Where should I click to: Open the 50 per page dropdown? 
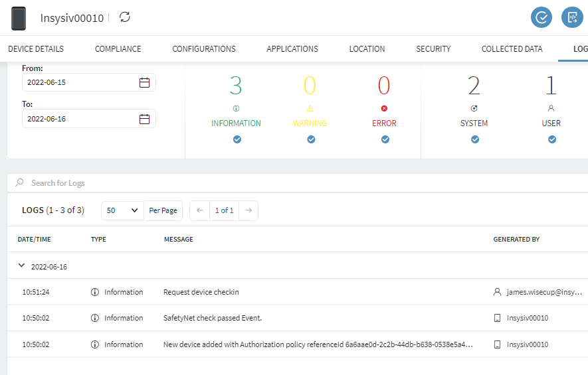[122, 210]
